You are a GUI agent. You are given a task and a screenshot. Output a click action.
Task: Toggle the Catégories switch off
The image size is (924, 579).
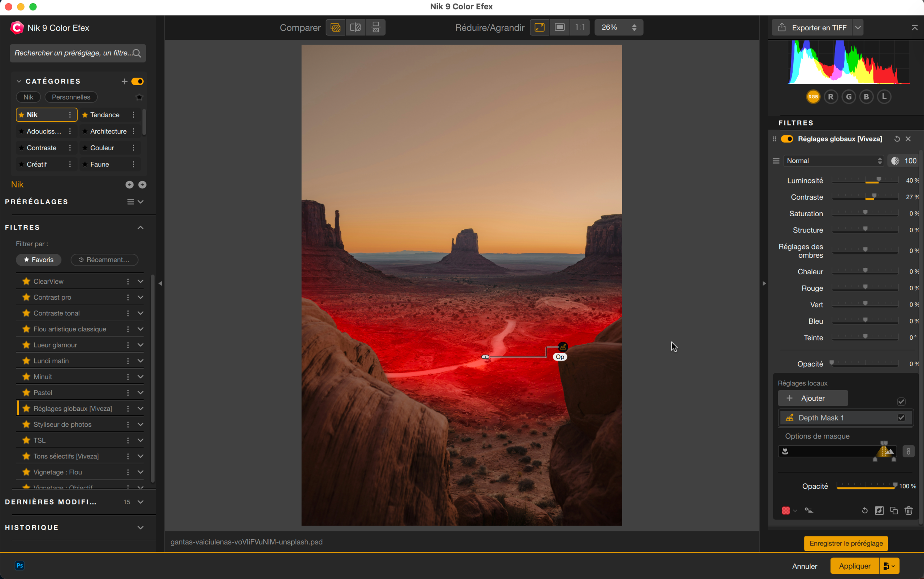(138, 81)
